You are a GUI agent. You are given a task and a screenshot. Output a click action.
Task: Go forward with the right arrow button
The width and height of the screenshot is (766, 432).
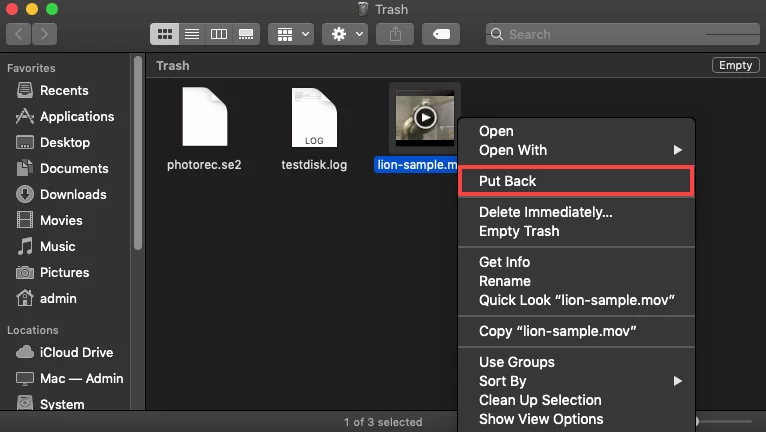44,34
